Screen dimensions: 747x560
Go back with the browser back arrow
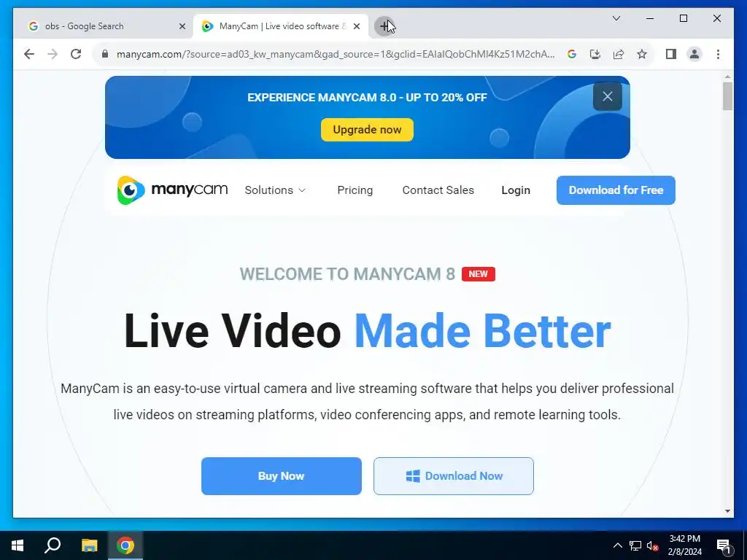(x=29, y=54)
